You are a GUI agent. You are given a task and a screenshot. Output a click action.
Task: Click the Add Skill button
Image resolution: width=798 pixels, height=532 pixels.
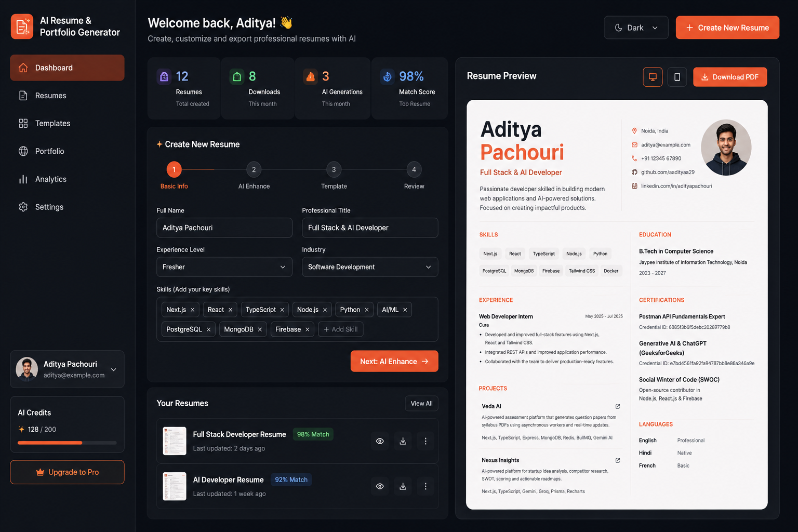coord(341,329)
